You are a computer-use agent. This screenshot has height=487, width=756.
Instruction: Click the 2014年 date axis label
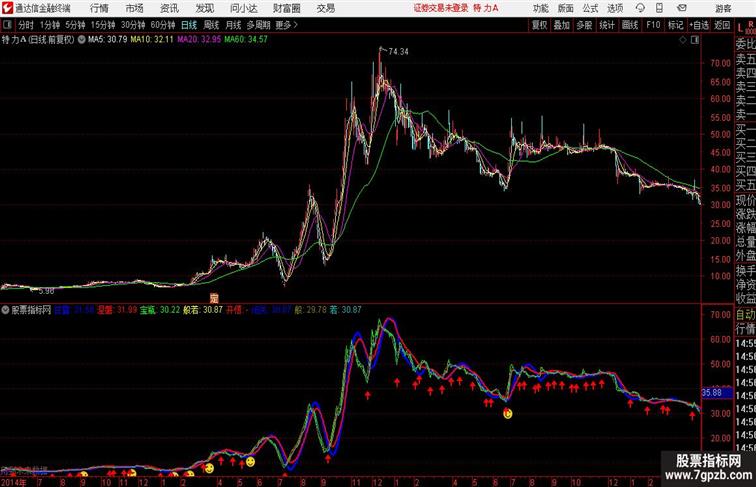pos(14,482)
